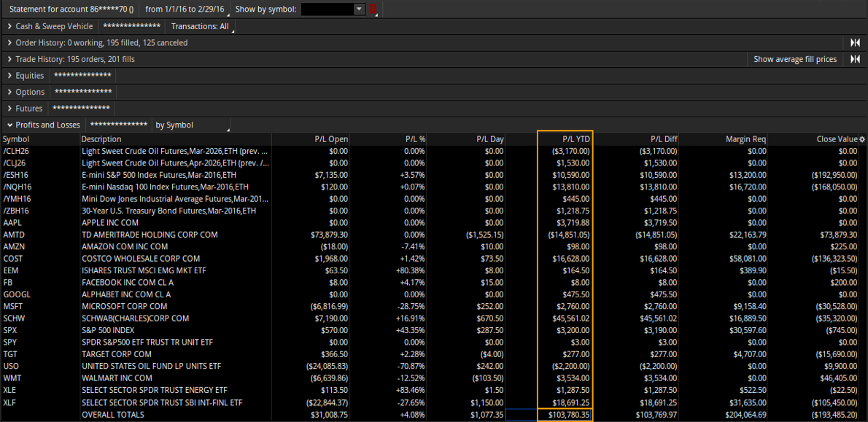
Task: Select the MSFT symbol cell
Action: pyautogui.click(x=40, y=306)
